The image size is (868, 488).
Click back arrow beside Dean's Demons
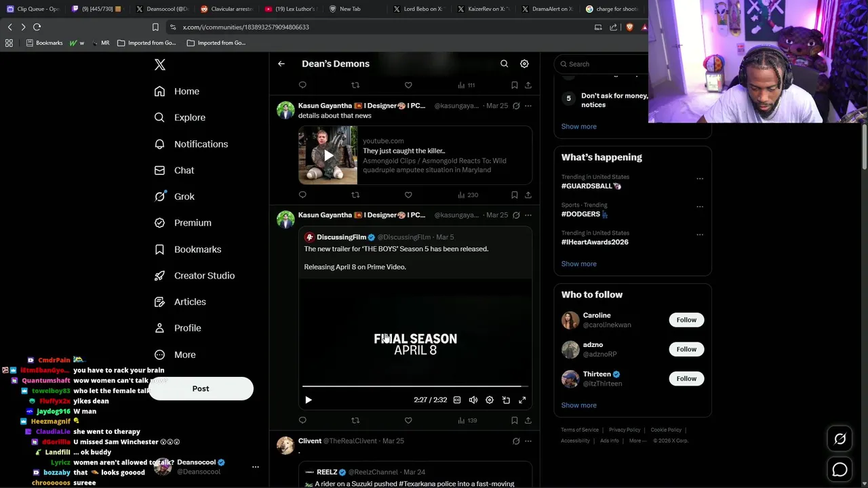(281, 64)
